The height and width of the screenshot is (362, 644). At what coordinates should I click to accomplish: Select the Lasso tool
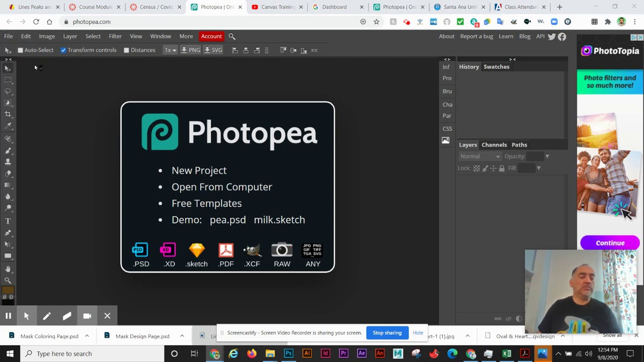(x=8, y=92)
